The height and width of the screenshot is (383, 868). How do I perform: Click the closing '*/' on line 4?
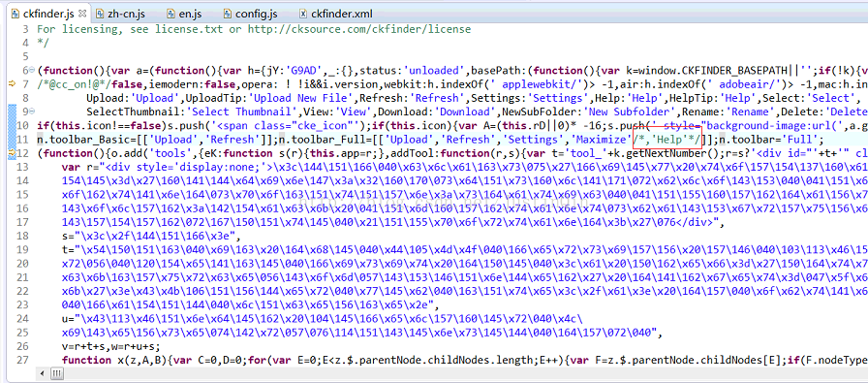[x=44, y=43]
